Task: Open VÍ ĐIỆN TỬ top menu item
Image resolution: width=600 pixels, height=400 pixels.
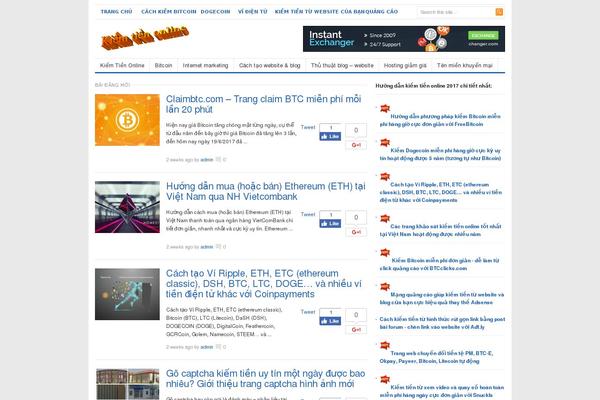Action: [x=253, y=11]
